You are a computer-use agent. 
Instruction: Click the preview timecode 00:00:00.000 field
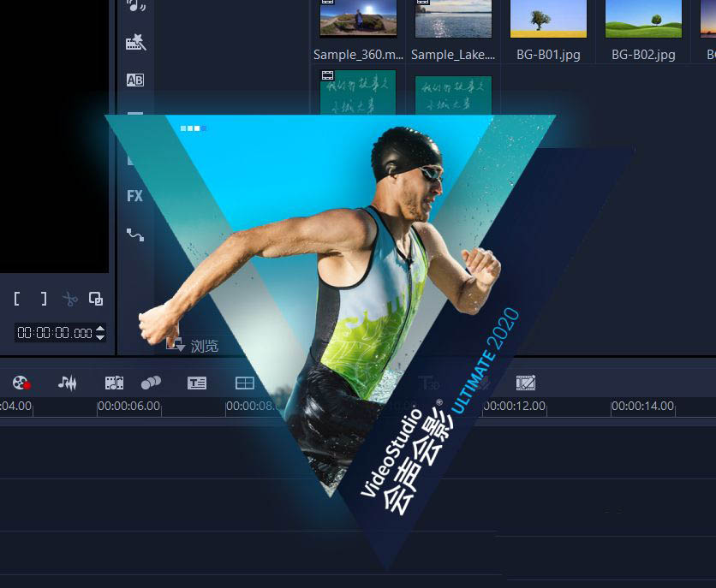pyautogui.click(x=55, y=333)
